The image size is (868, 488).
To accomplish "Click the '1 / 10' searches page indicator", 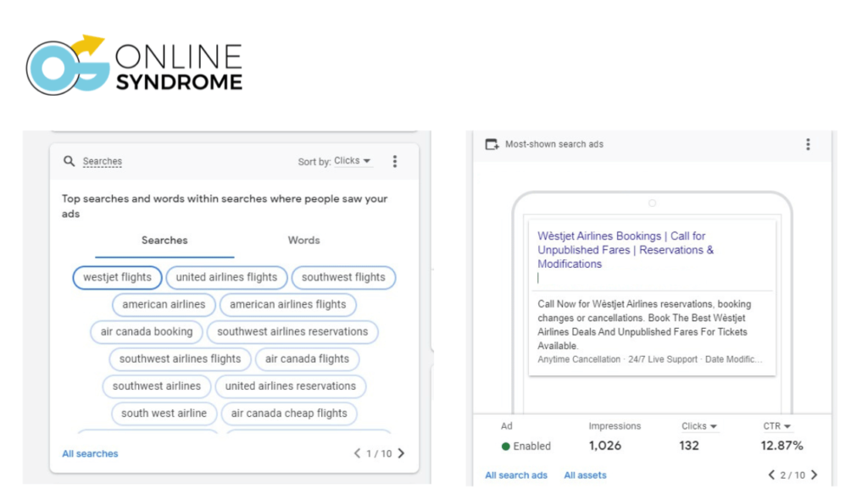I will pyautogui.click(x=379, y=454).
